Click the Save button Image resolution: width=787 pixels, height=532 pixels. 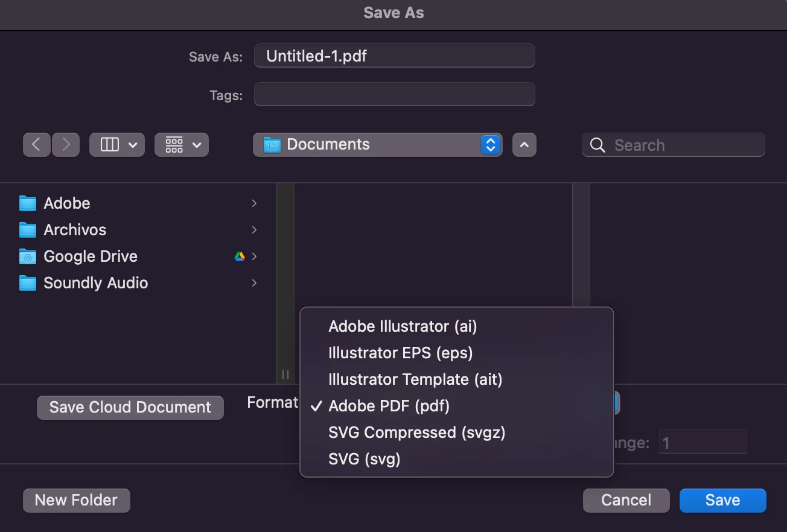click(723, 501)
